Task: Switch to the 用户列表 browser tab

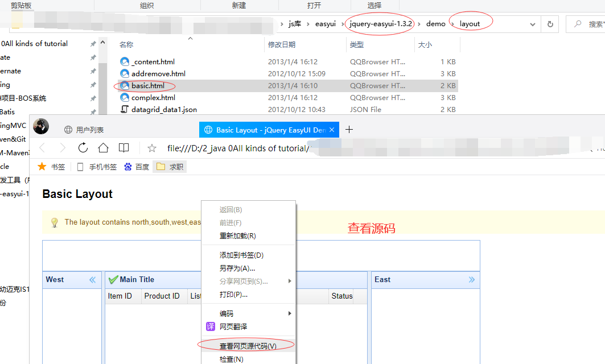Action: (84, 130)
